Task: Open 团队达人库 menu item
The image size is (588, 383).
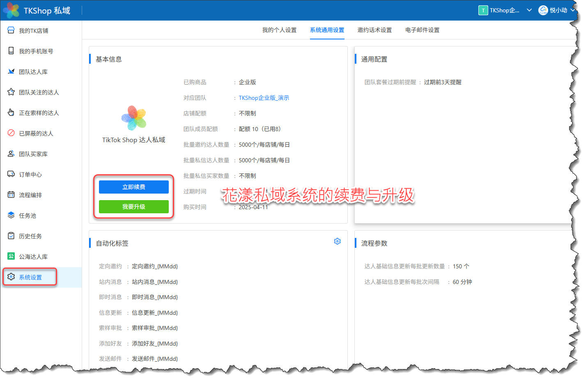Action: coord(41,72)
